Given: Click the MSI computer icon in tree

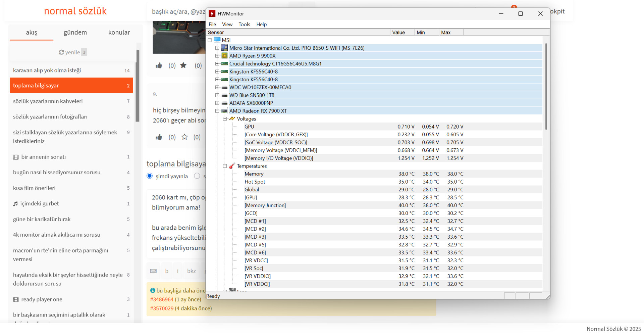Looking at the screenshot, I should tap(217, 40).
